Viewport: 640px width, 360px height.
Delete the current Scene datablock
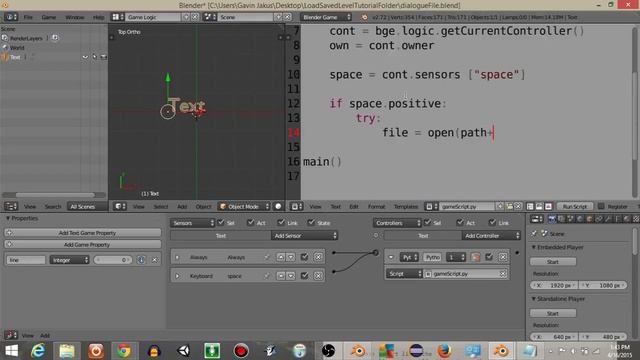click(x=288, y=17)
